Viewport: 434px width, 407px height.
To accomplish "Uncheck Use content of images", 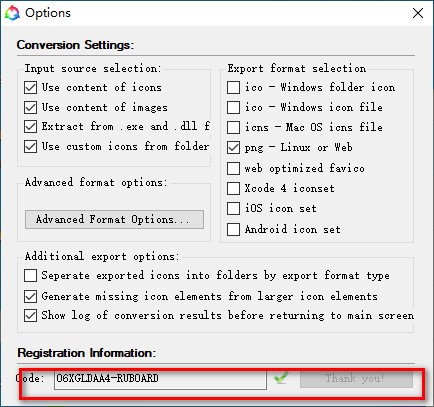I will [30, 107].
